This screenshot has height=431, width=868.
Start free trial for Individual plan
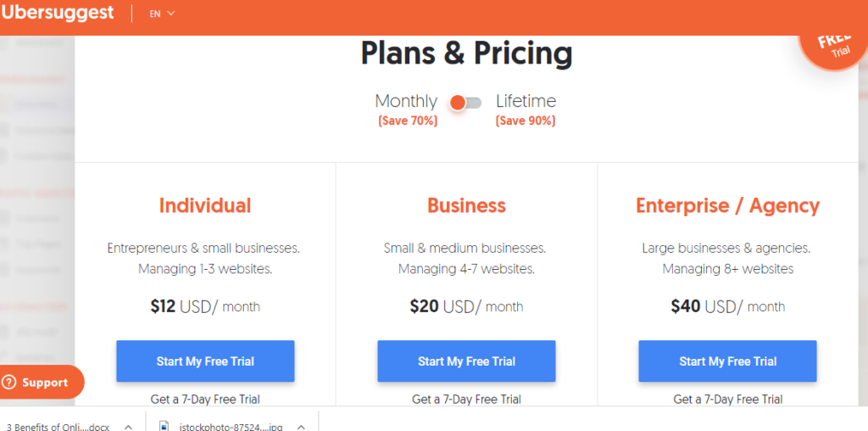click(x=205, y=361)
